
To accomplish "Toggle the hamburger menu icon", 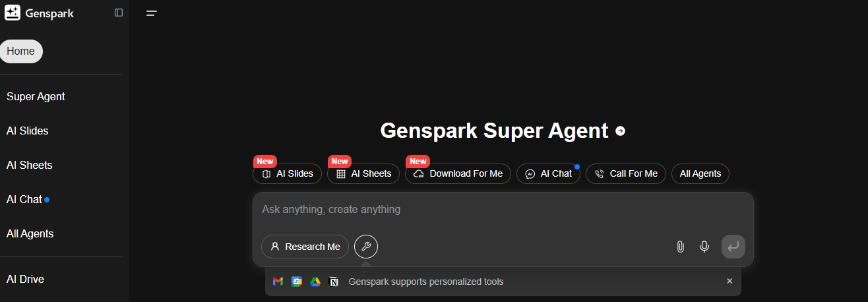I will coord(152,13).
